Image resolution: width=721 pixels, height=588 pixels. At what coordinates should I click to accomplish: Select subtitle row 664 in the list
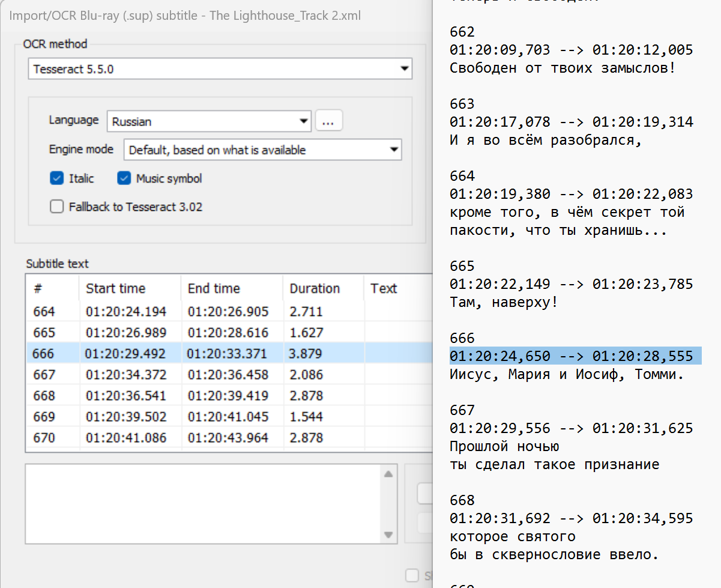click(229, 312)
